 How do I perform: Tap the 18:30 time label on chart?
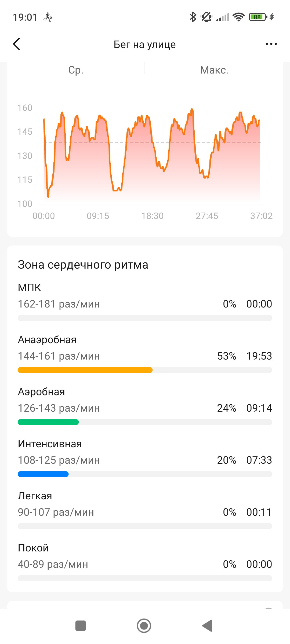coord(153,216)
